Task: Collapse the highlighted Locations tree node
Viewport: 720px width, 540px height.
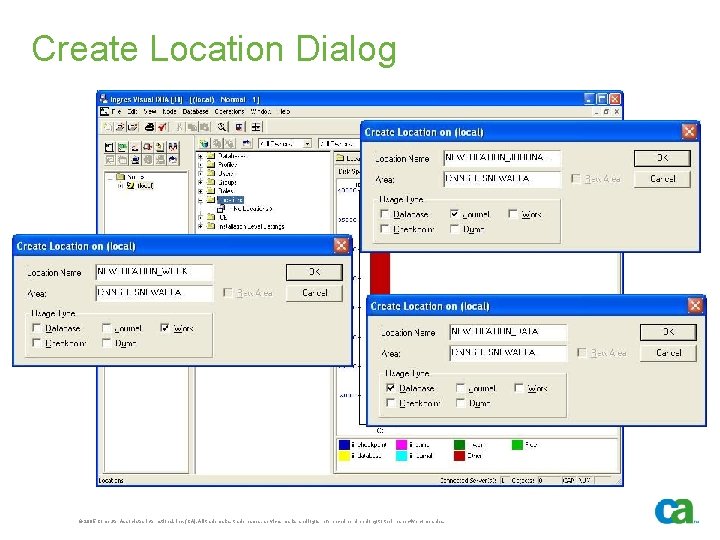Action: (200, 200)
